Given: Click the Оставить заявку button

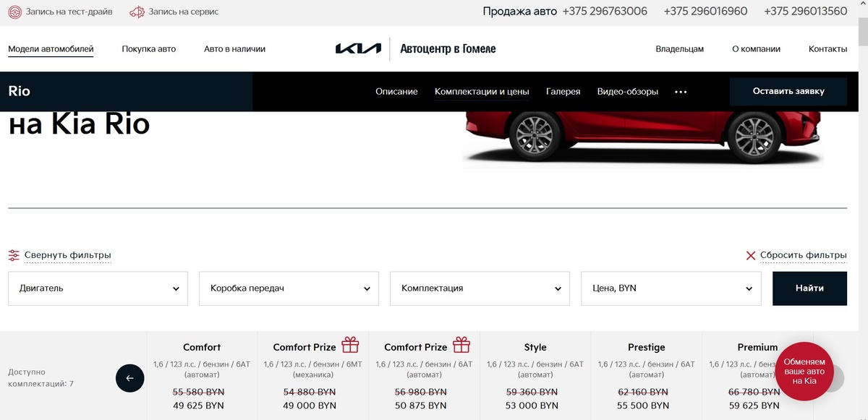Looking at the screenshot, I should (788, 92).
